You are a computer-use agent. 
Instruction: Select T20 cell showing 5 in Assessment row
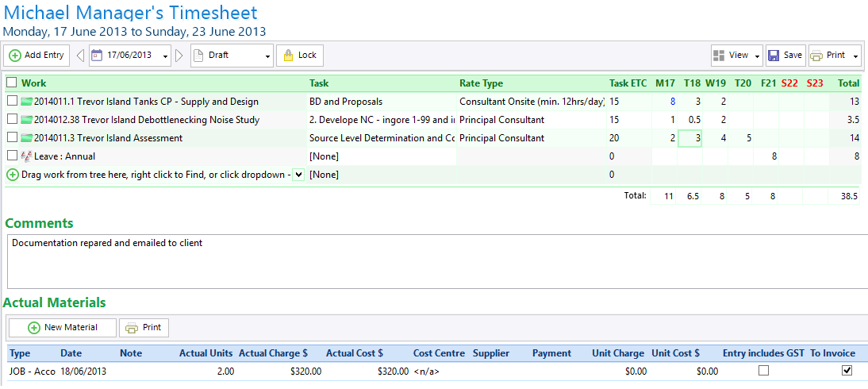pyautogui.click(x=740, y=138)
